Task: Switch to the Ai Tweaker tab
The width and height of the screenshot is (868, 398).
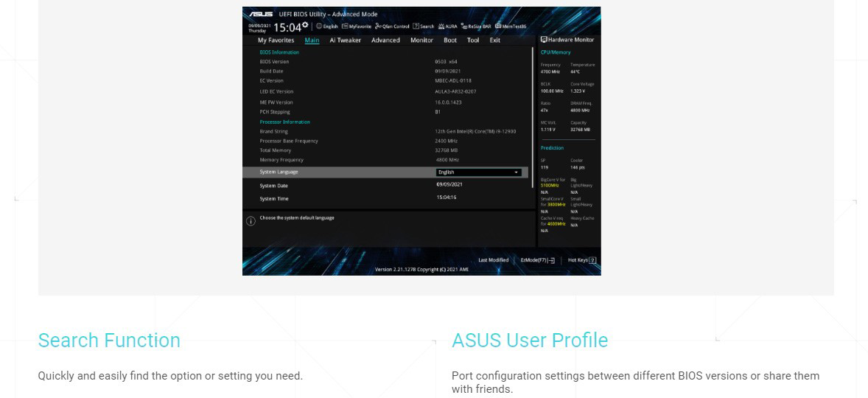Action: [x=345, y=41]
